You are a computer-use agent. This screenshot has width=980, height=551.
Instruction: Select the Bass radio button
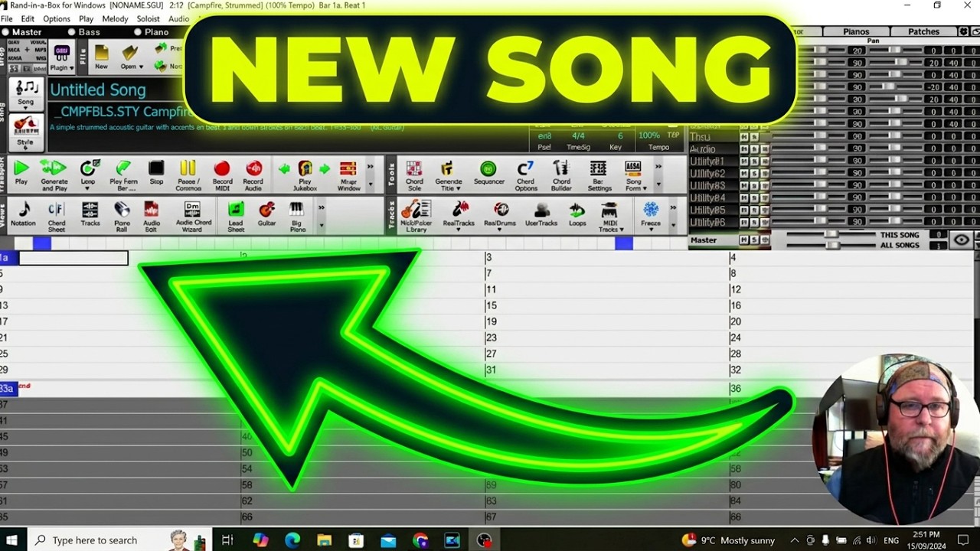(72, 32)
